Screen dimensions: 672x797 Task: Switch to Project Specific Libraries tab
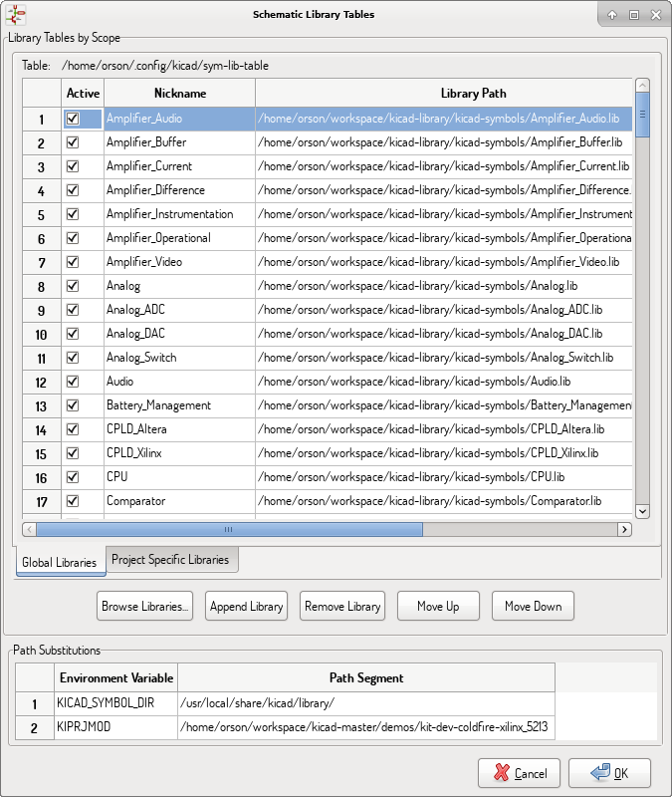pos(170,560)
